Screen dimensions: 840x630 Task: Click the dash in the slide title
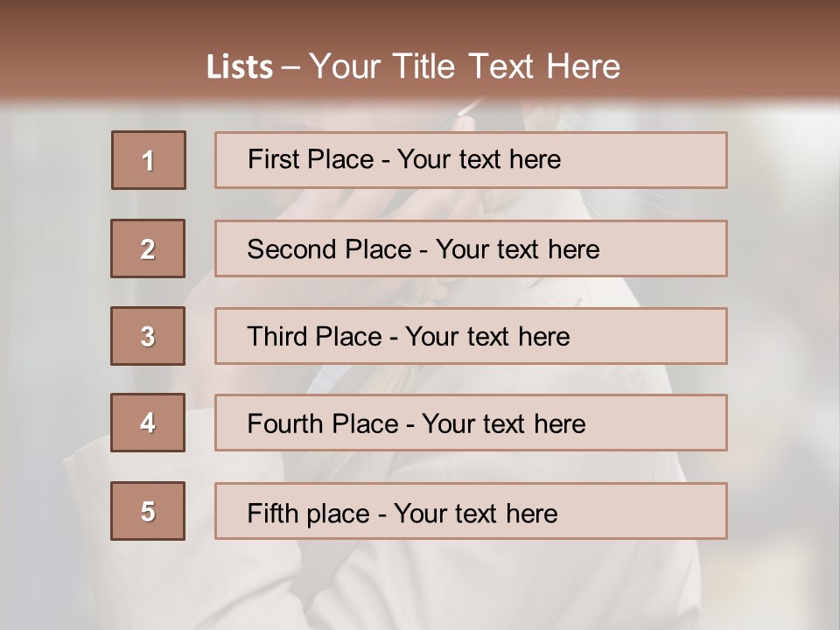[290, 68]
